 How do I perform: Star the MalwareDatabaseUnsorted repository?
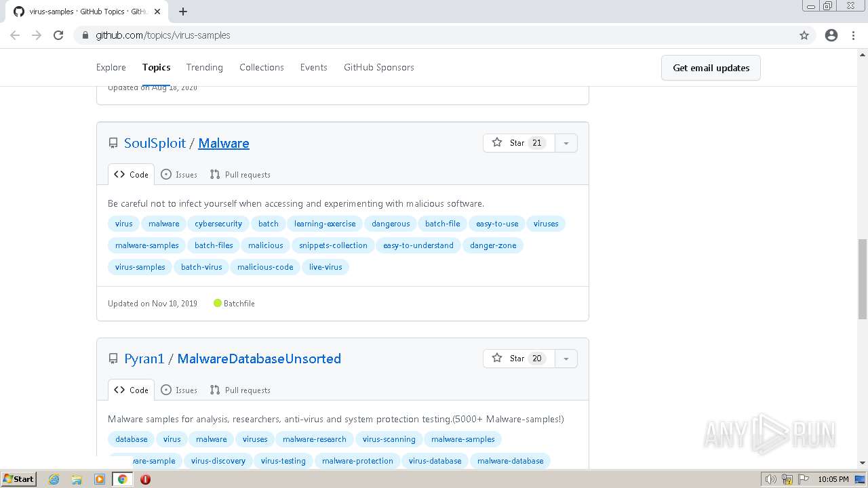[519, 359]
